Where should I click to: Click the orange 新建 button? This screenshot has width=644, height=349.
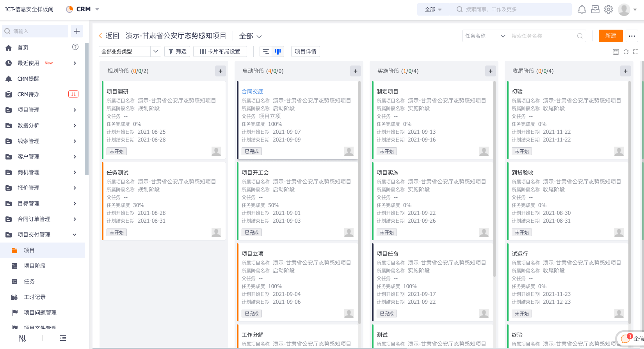tap(610, 36)
